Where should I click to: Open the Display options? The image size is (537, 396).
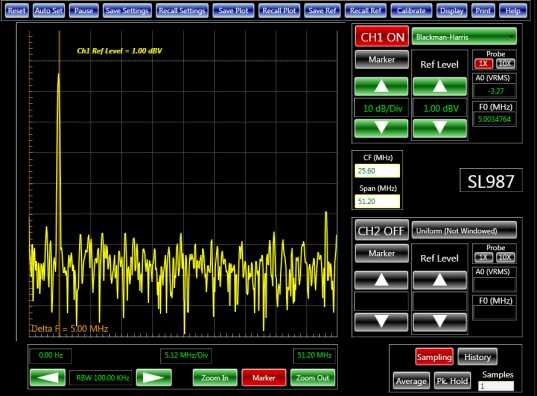tap(451, 11)
